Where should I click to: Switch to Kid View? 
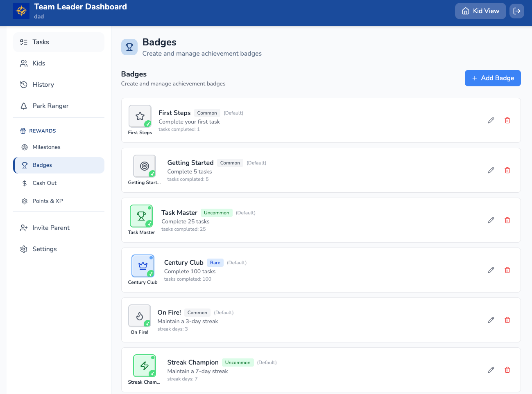(480, 11)
